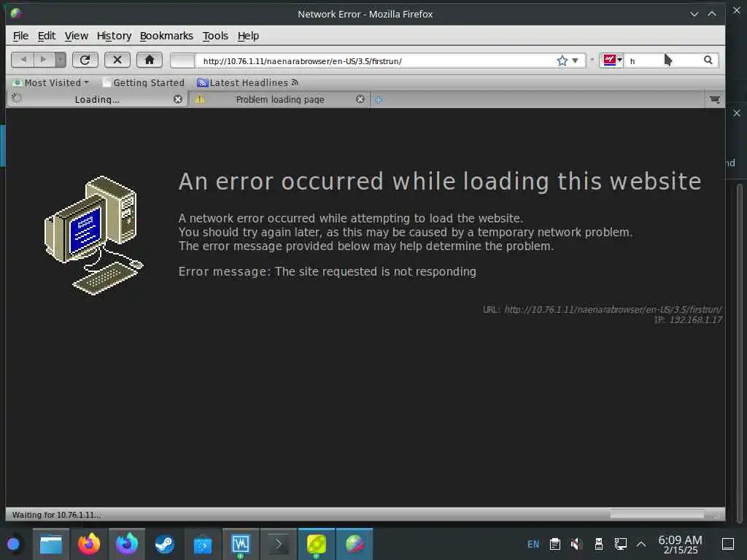Open the Edit menu
The image size is (747, 560).
(46, 36)
